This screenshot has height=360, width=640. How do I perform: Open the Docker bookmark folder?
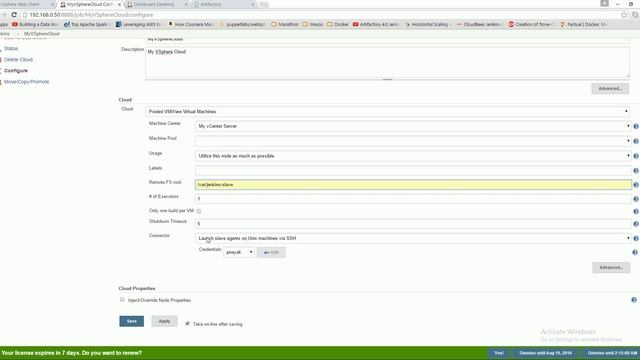(338, 24)
